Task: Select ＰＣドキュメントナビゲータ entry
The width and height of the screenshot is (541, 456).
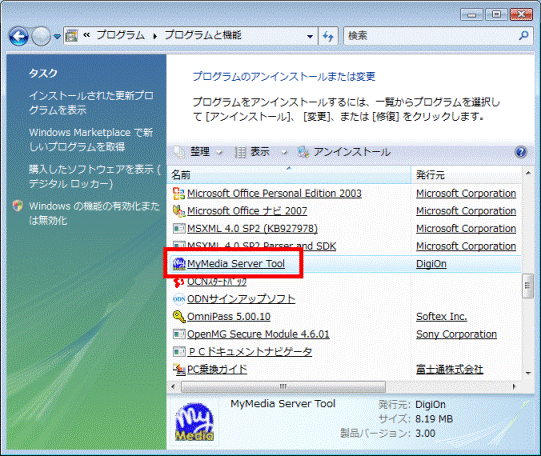Action: pyautogui.click(x=250, y=351)
